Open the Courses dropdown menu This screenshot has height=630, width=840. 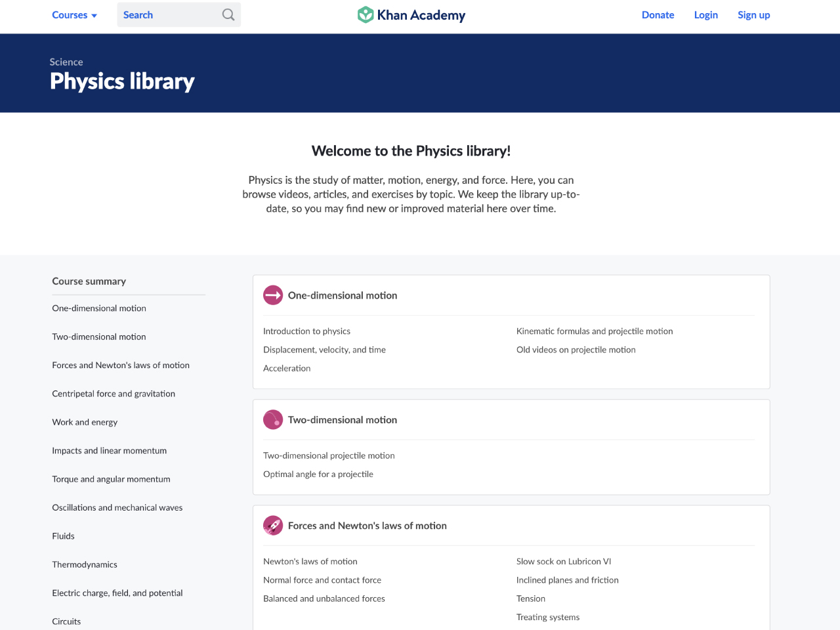74,14
